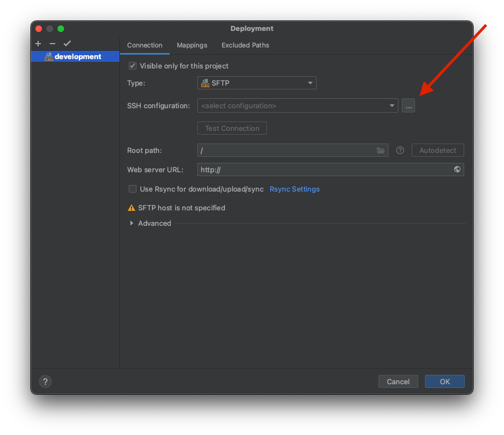Select the development server in list
Viewport: 504px width, 435px height.
(x=77, y=56)
